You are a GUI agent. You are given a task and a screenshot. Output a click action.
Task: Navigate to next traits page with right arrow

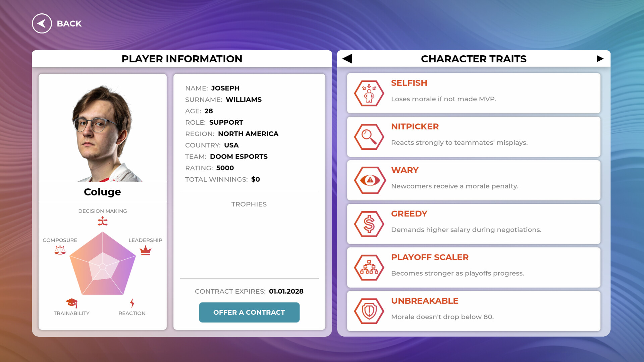coord(600,58)
